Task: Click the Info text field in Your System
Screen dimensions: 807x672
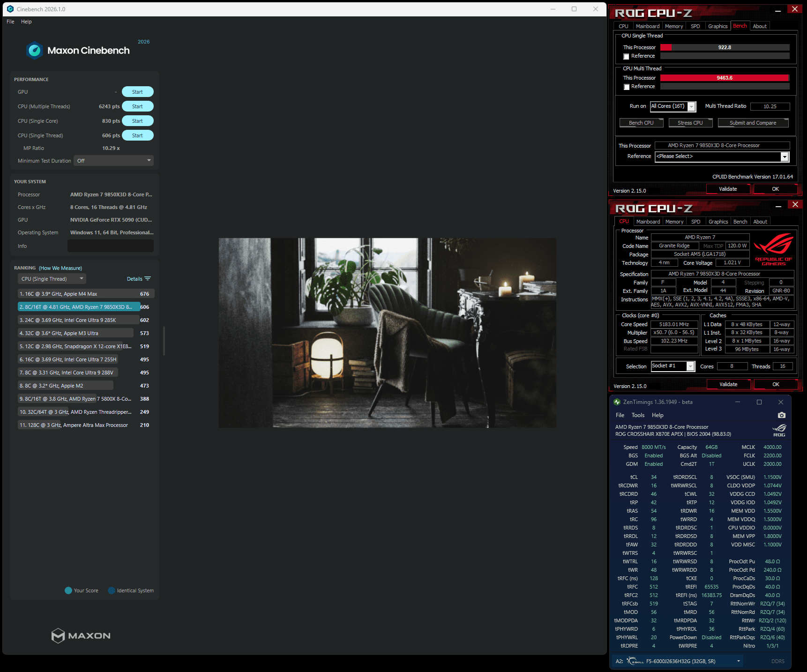Action: click(x=111, y=246)
